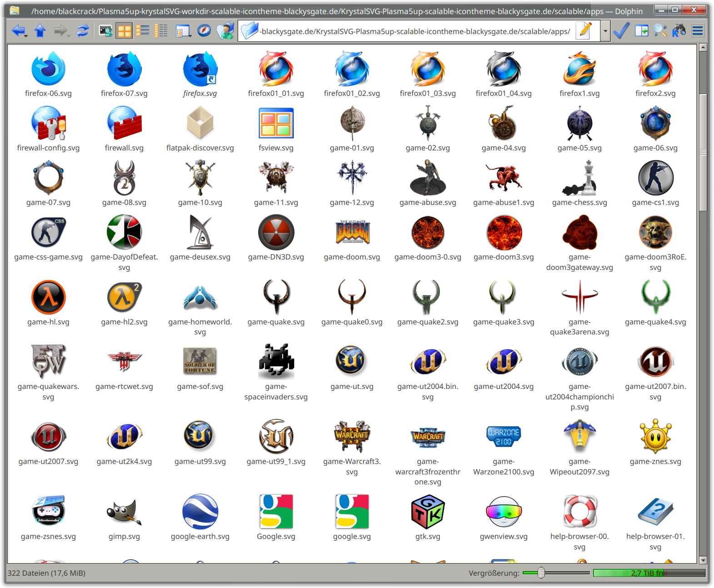Open the view sort/group dropdown
The height and width of the screenshot is (588, 714).
click(x=183, y=31)
